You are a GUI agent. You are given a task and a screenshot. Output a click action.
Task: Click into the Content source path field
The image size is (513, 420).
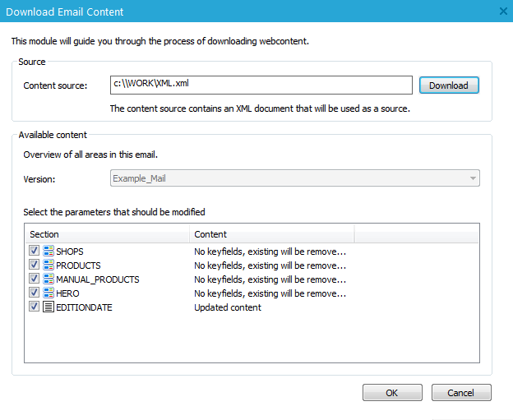[x=261, y=85]
